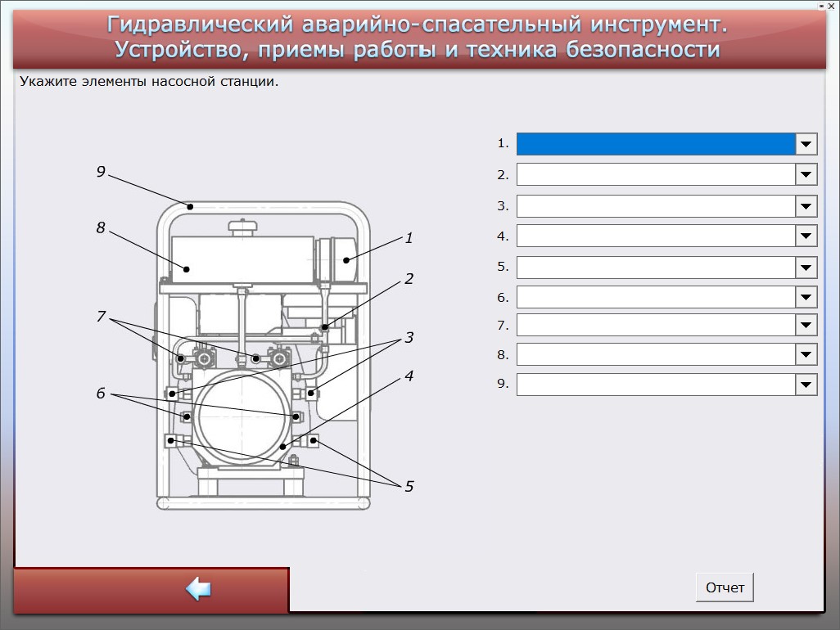Click the back arrow icon
The image size is (840, 630).
point(198,589)
